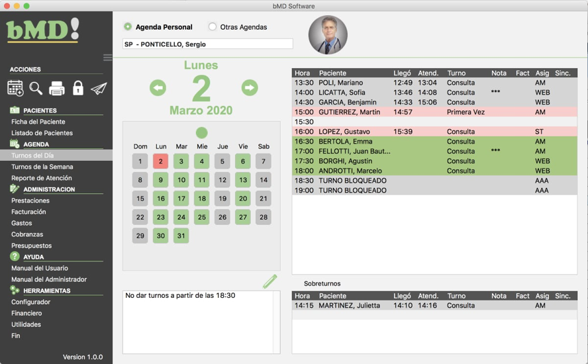This screenshot has height=364, width=588.
Task: Click the Herramientas gears icon
Action: point(15,290)
